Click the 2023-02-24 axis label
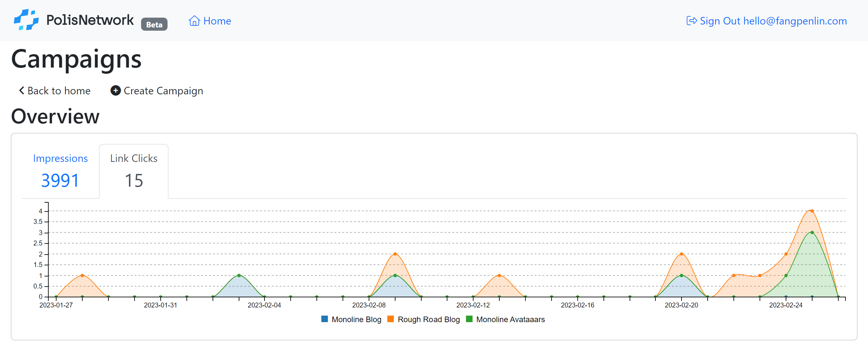Image resolution: width=868 pixels, height=344 pixels. click(785, 305)
